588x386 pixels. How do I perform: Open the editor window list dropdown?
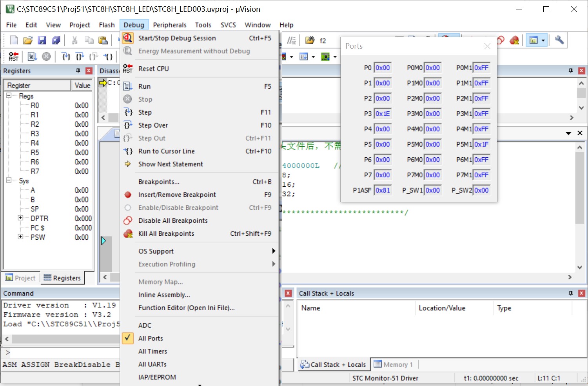(x=568, y=133)
